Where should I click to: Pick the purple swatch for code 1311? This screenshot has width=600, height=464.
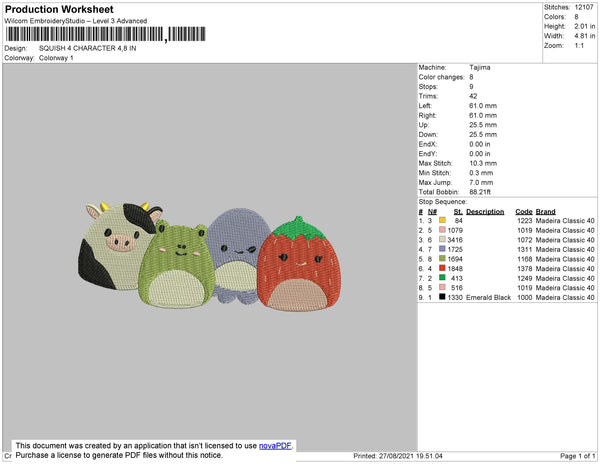click(x=442, y=249)
